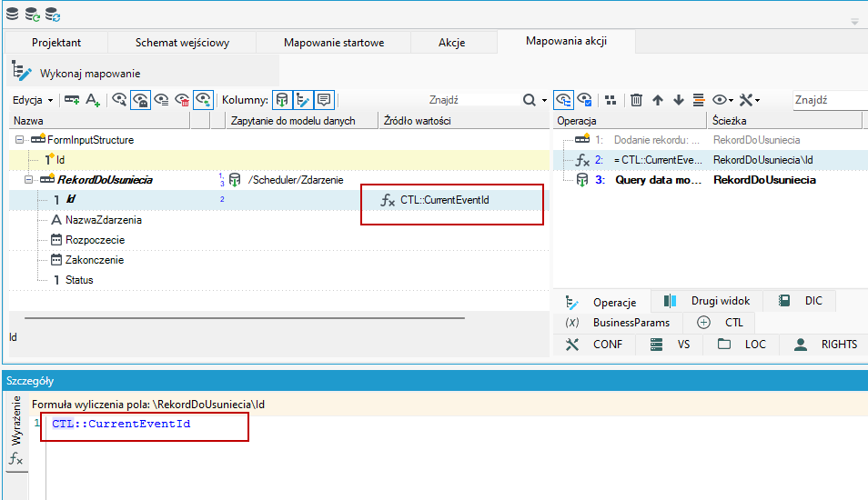Open the CTL tab
The image size is (868, 500).
click(720, 323)
